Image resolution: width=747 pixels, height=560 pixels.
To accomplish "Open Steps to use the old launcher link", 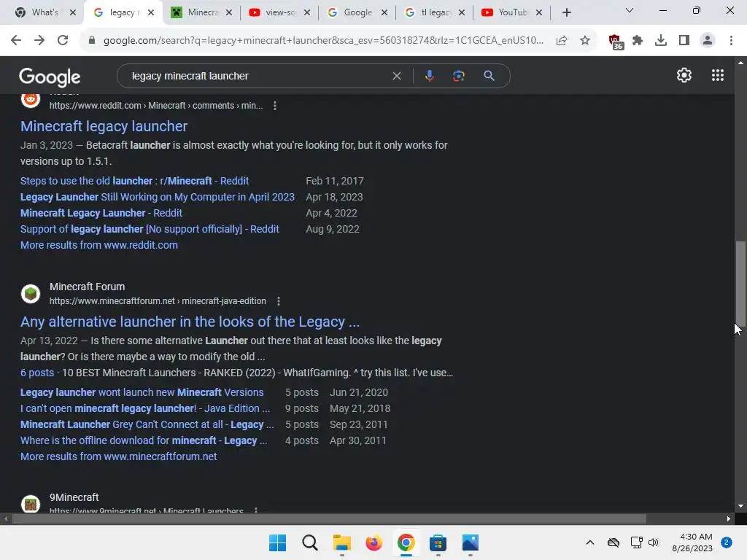I will (134, 181).
